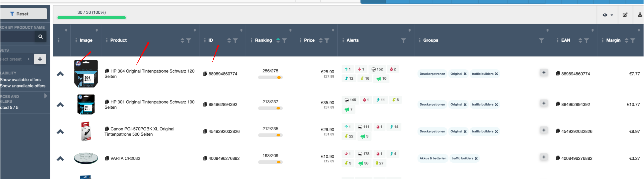Open filter for the Margin column
This screenshot has width=644, height=179.
pyautogui.click(x=633, y=41)
